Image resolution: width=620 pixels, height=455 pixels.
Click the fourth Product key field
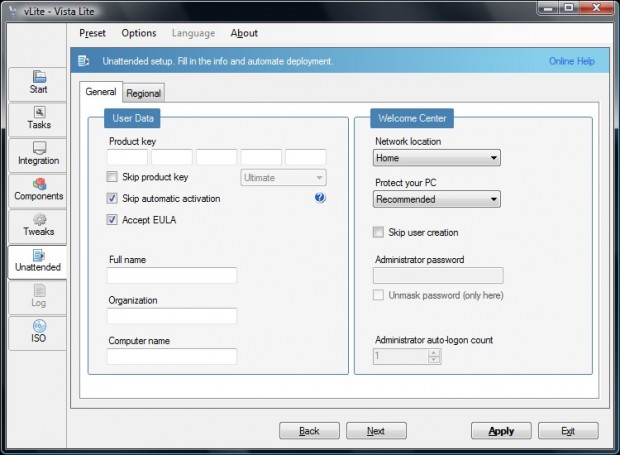click(x=261, y=157)
